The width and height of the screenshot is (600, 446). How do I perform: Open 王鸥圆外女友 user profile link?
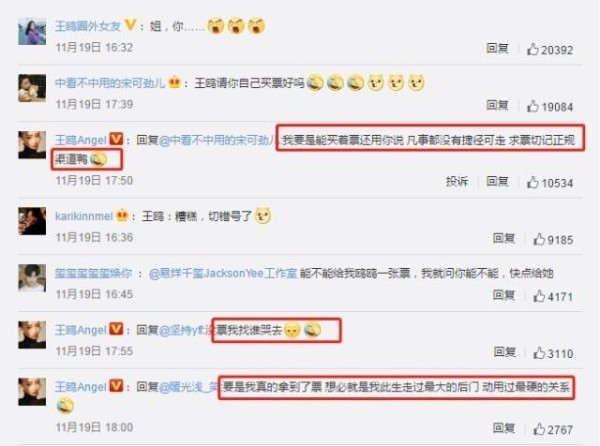click(x=88, y=26)
